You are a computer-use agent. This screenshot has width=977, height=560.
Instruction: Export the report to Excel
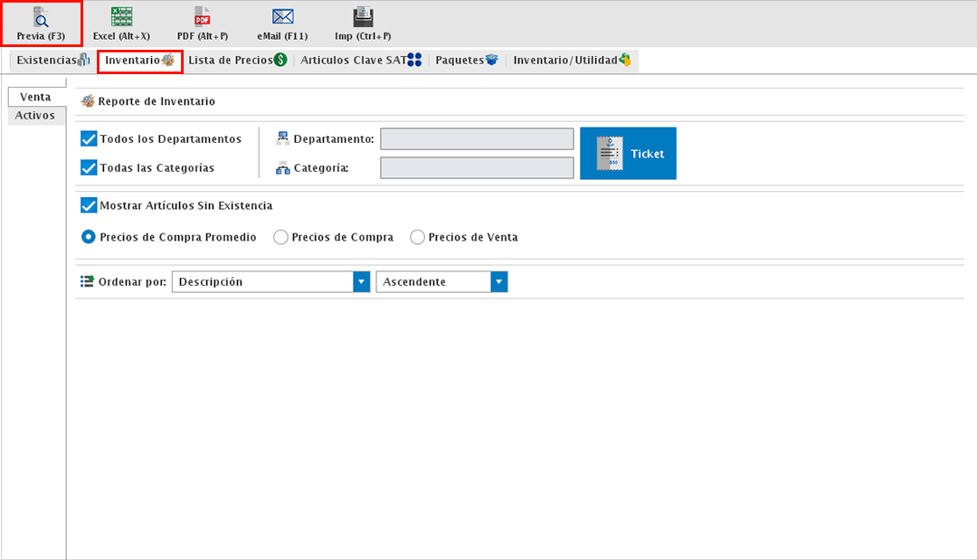(122, 23)
